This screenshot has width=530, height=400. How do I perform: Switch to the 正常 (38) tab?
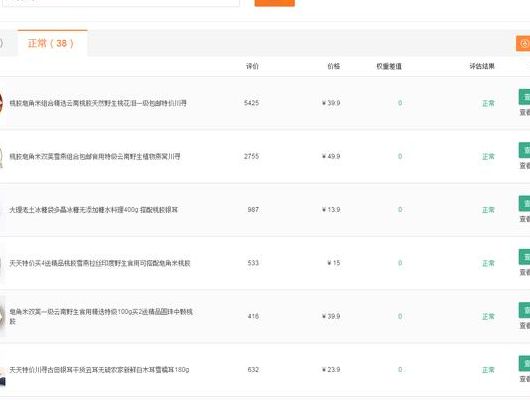coord(52,43)
